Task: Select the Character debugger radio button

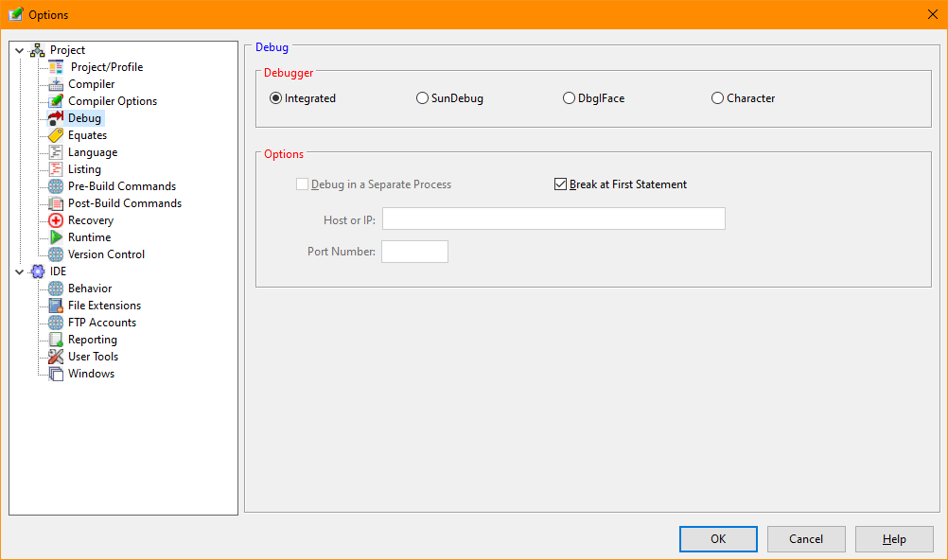Action: (x=717, y=98)
